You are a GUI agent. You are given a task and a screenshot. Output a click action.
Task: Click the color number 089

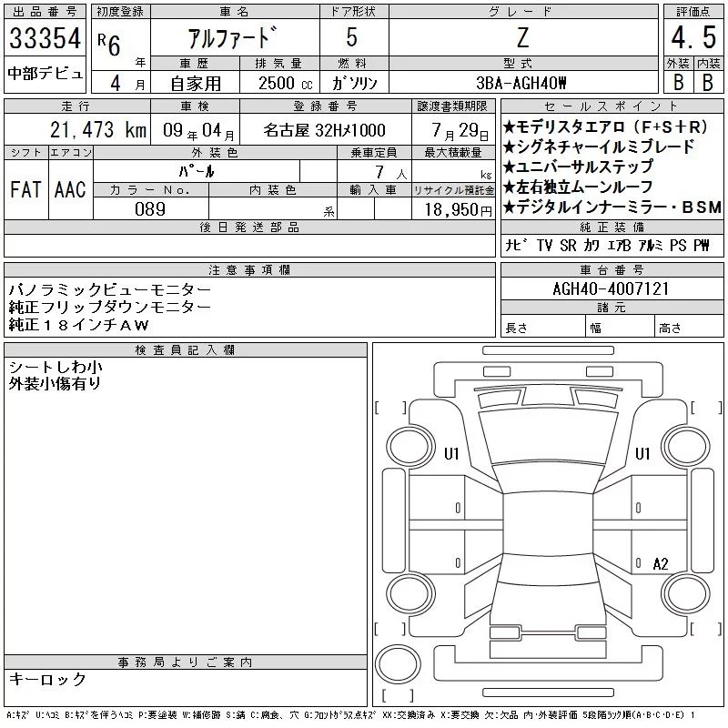tap(150, 209)
